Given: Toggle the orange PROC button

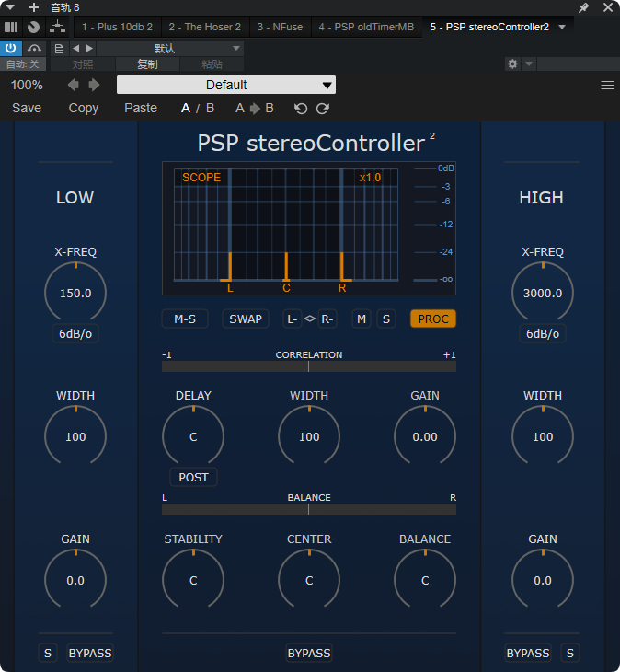Looking at the screenshot, I should [x=433, y=319].
